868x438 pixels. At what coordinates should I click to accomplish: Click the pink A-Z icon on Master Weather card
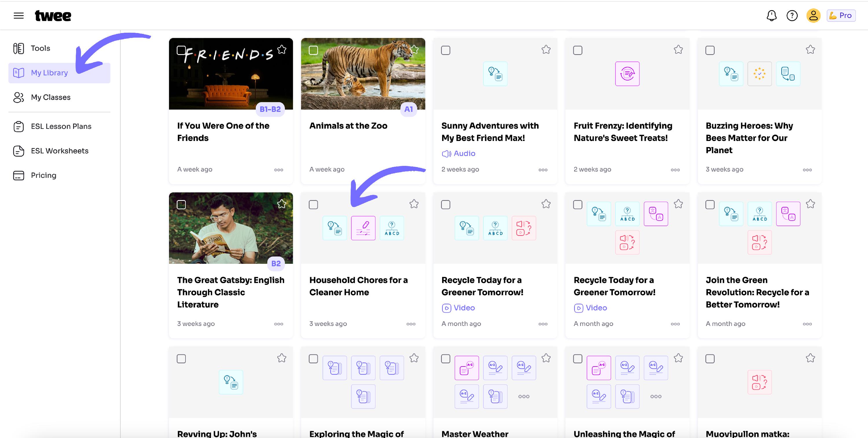click(467, 368)
